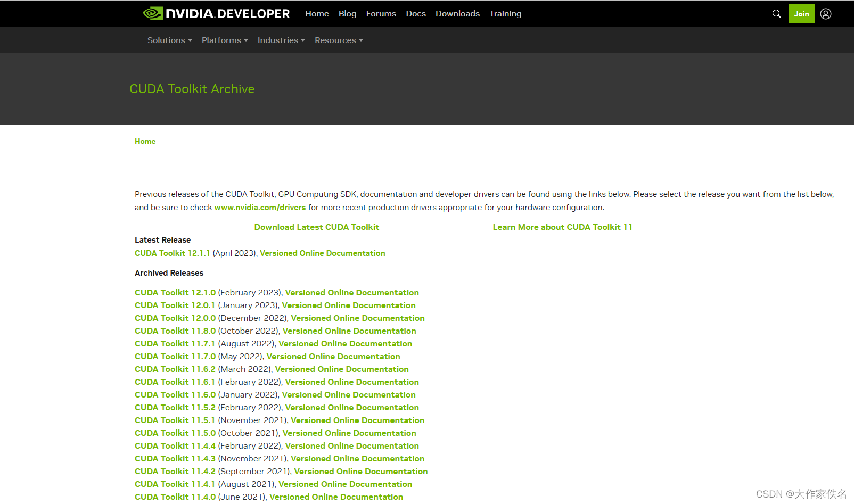Open the CUDA Toolkit 11.8.0 archive link
The height and width of the screenshot is (504, 854).
[x=175, y=331]
